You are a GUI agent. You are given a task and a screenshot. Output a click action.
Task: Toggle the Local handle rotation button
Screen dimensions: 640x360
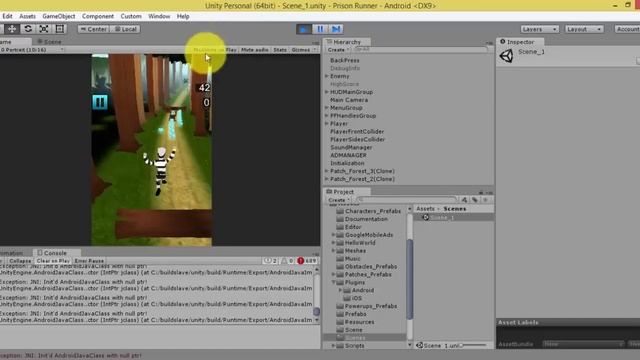[125, 29]
